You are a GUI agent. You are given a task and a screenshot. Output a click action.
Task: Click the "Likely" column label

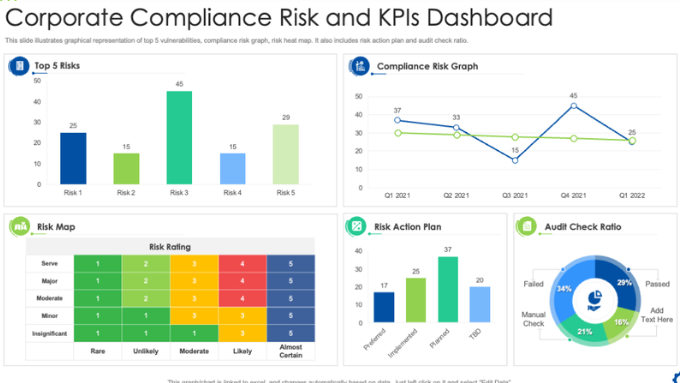click(242, 351)
